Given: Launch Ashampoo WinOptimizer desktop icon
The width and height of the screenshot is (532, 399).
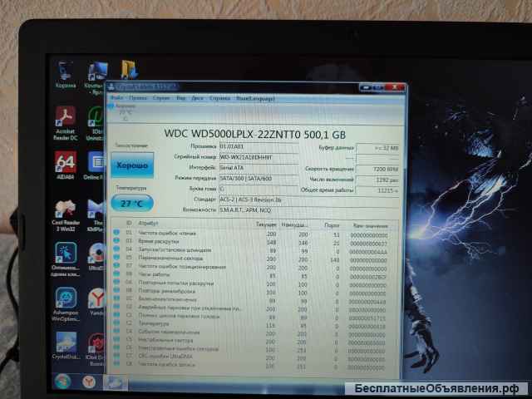Looking at the screenshot, I should pyautogui.click(x=66, y=299).
